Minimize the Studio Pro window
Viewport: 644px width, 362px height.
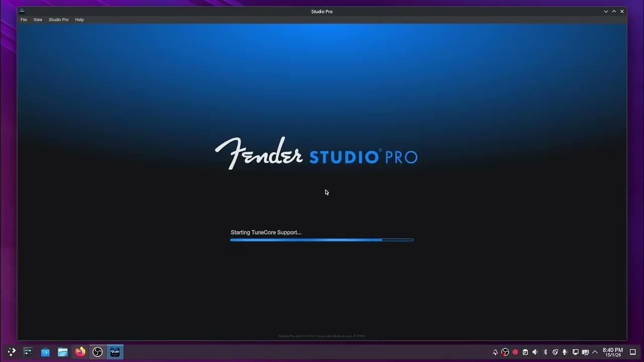[606, 11]
